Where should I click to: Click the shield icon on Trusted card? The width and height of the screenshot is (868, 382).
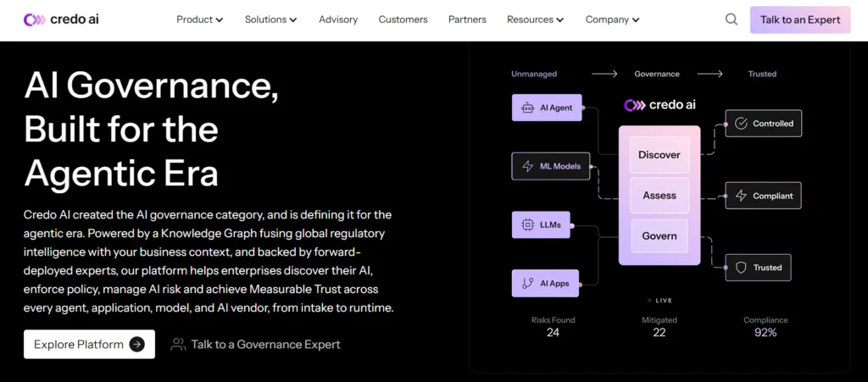point(741,268)
